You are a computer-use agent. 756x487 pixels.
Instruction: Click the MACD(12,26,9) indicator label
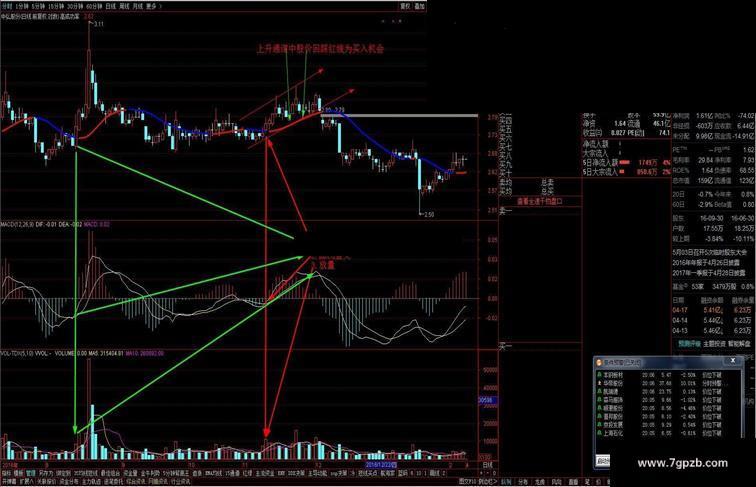click(x=17, y=225)
